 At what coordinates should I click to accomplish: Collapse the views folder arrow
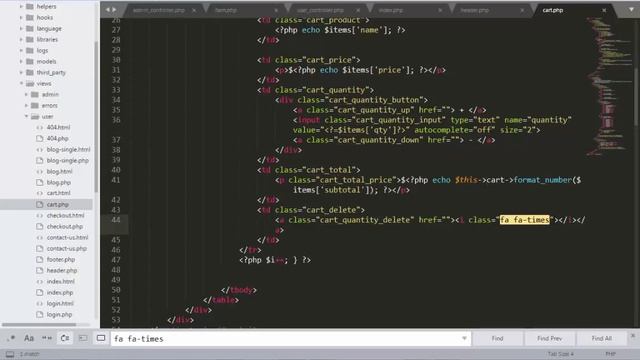(x=21, y=83)
